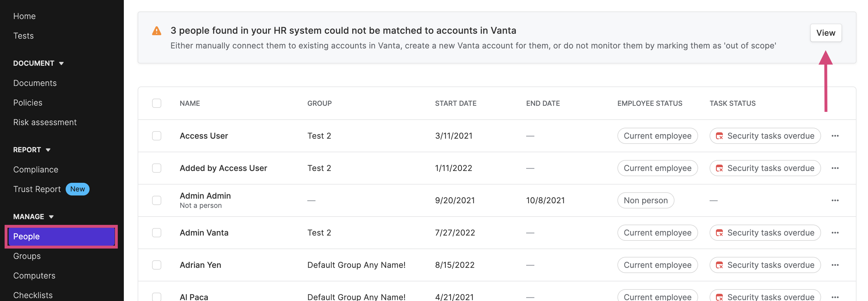Open Groups in the sidebar

pos(27,256)
